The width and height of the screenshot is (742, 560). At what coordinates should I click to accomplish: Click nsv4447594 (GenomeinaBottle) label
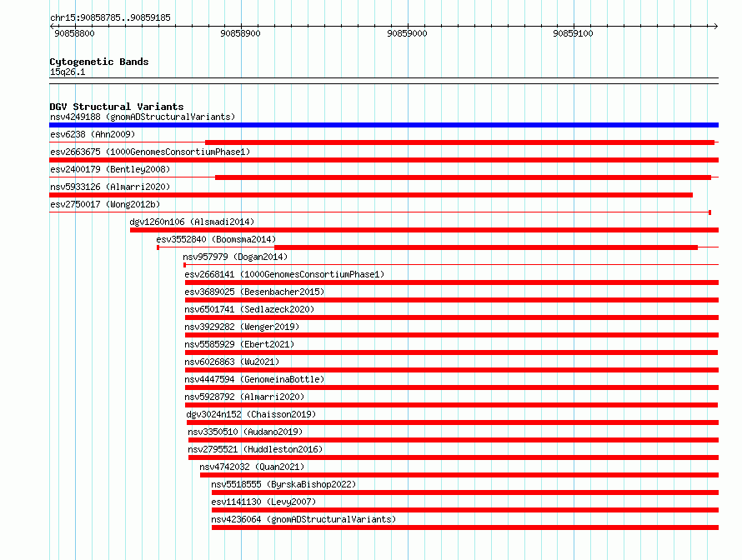point(254,379)
